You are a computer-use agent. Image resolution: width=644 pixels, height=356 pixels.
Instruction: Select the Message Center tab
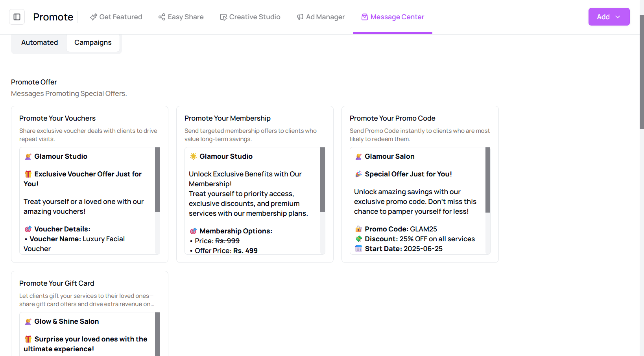(x=393, y=17)
